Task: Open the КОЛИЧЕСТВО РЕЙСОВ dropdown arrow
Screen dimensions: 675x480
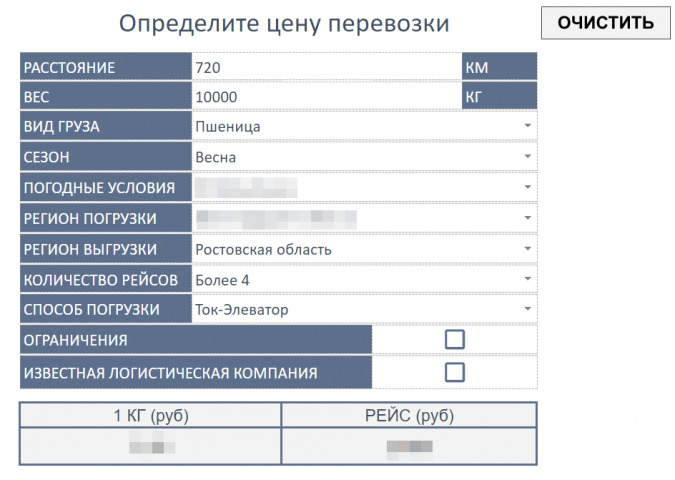Action: [x=527, y=279]
